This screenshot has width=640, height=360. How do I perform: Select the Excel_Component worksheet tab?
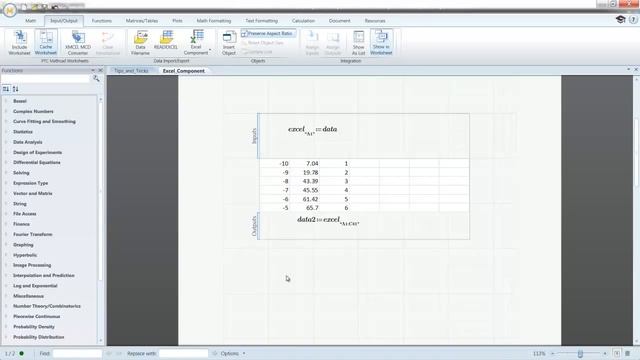pyautogui.click(x=184, y=71)
